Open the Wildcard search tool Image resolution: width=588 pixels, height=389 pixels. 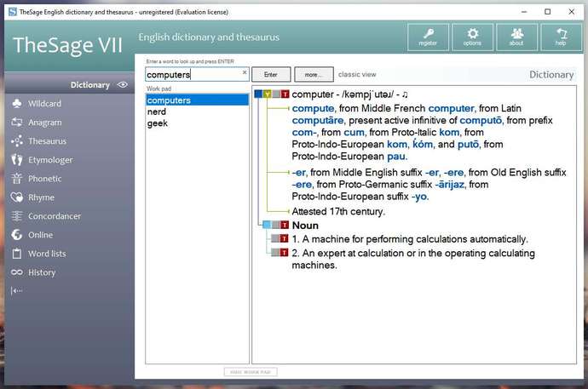[44, 104]
